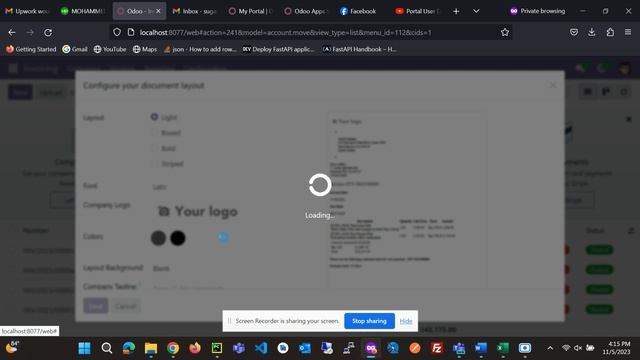Image resolution: width=640 pixels, height=360 pixels.
Task: Open the Font dropdown in the dialog
Action: tap(233, 187)
